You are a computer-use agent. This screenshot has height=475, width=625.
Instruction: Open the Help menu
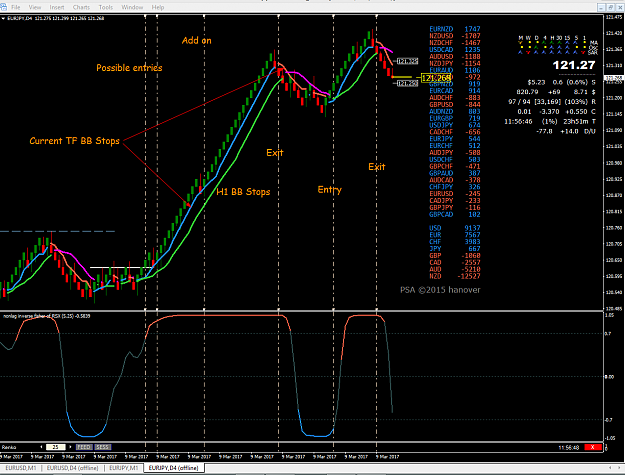[157, 7]
